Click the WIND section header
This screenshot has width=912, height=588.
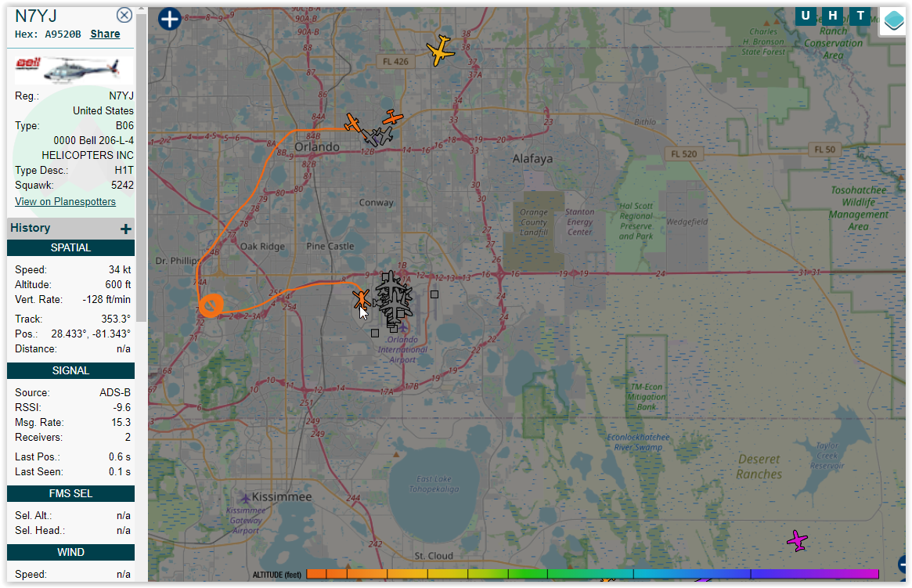pos(71,552)
